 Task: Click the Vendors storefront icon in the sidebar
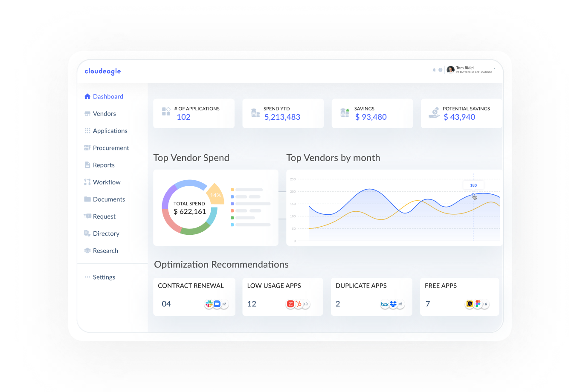click(87, 114)
